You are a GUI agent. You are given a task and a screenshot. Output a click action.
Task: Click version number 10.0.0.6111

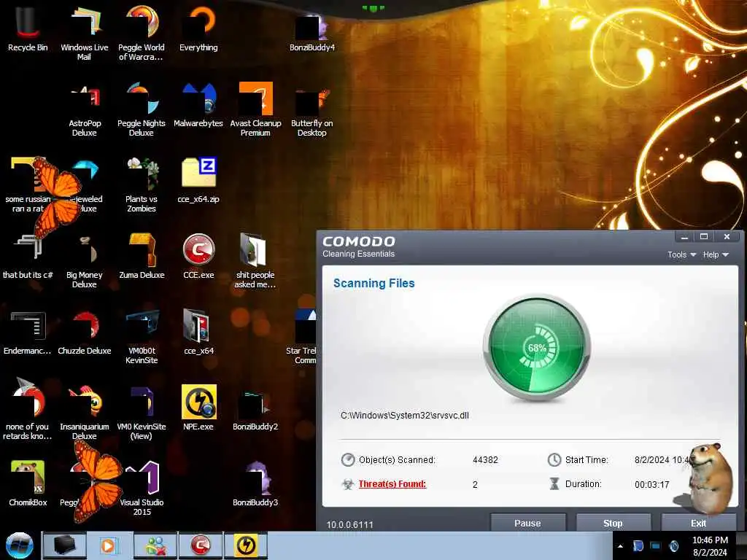(x=349, y=525)
